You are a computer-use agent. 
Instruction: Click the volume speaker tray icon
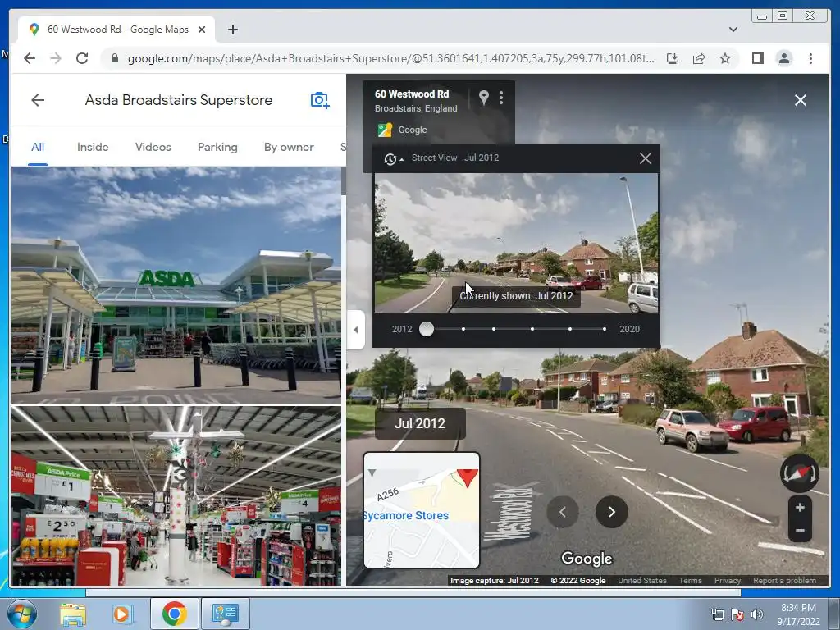pyautogui.click(x=756, y=614)
